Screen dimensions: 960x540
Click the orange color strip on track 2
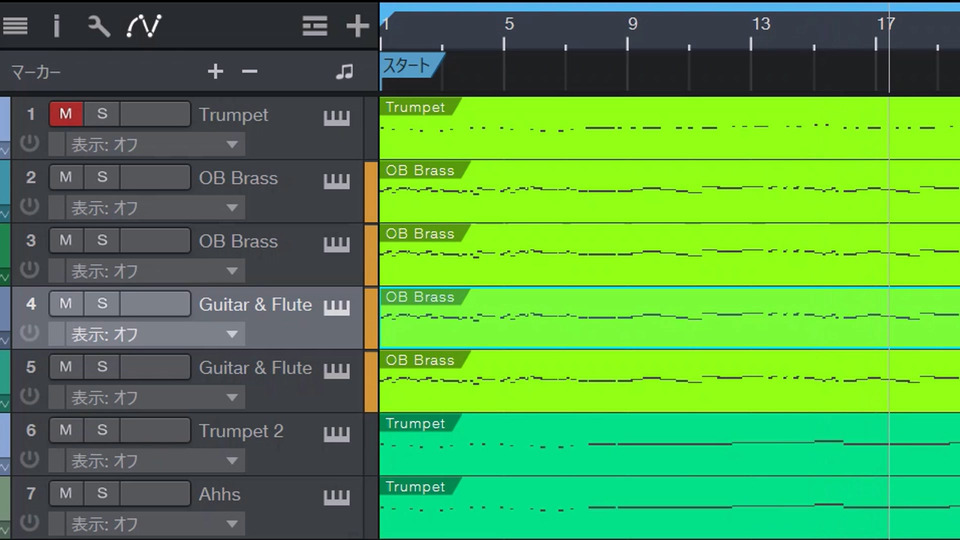[x=371, y=192]
